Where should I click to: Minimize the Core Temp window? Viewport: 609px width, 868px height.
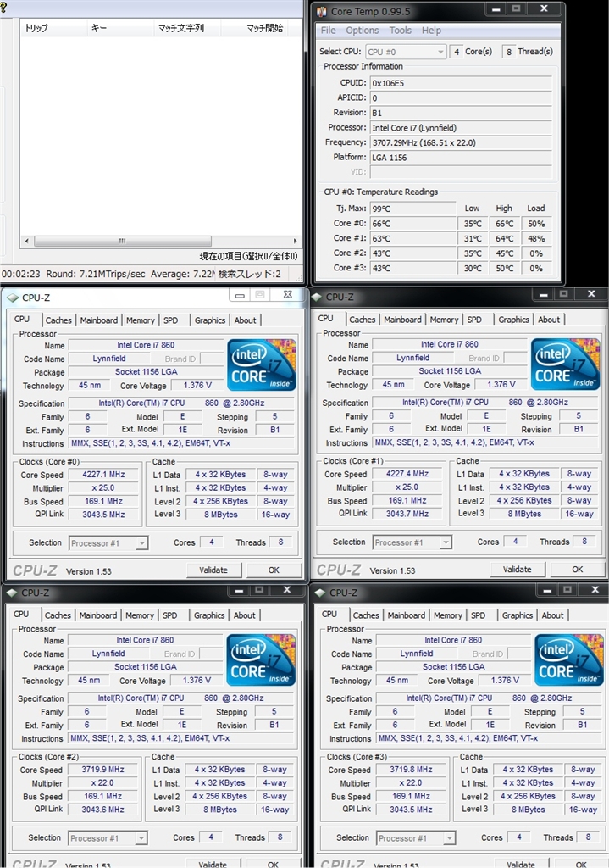[x=496, y=9]
